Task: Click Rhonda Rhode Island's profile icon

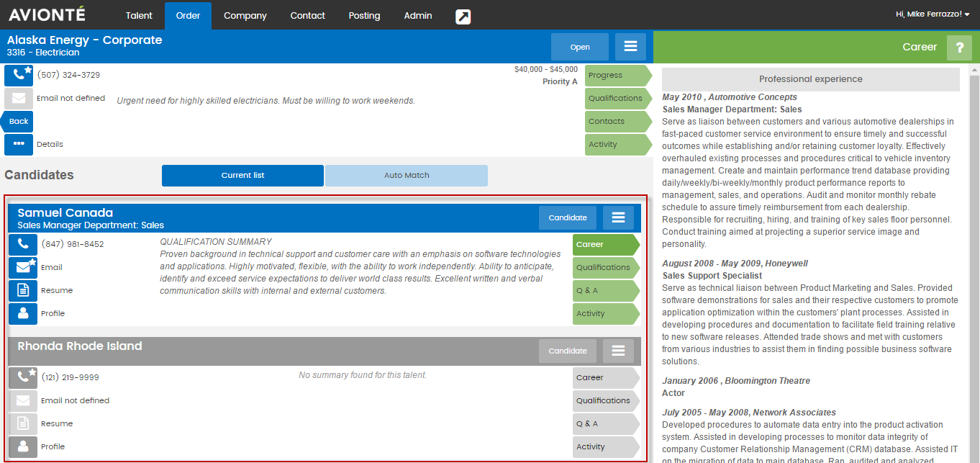Action: click(x=23, y=446)
